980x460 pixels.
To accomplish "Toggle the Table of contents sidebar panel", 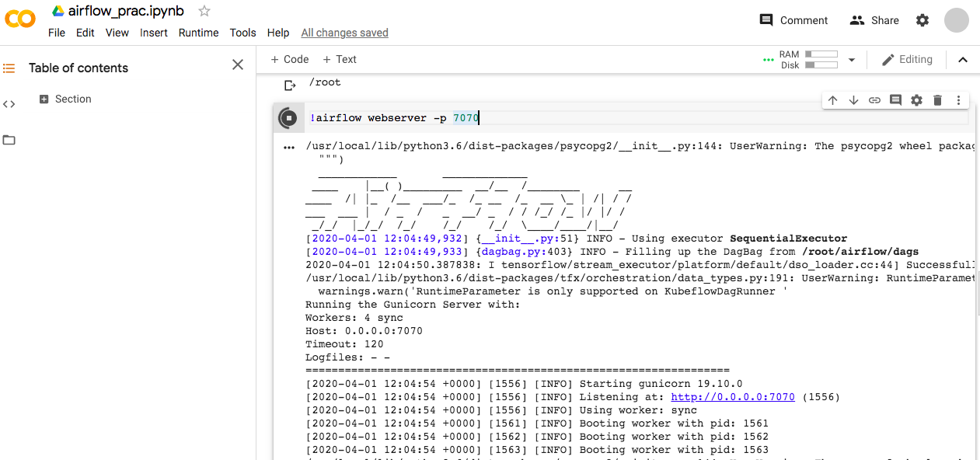I will click(9, 68).
